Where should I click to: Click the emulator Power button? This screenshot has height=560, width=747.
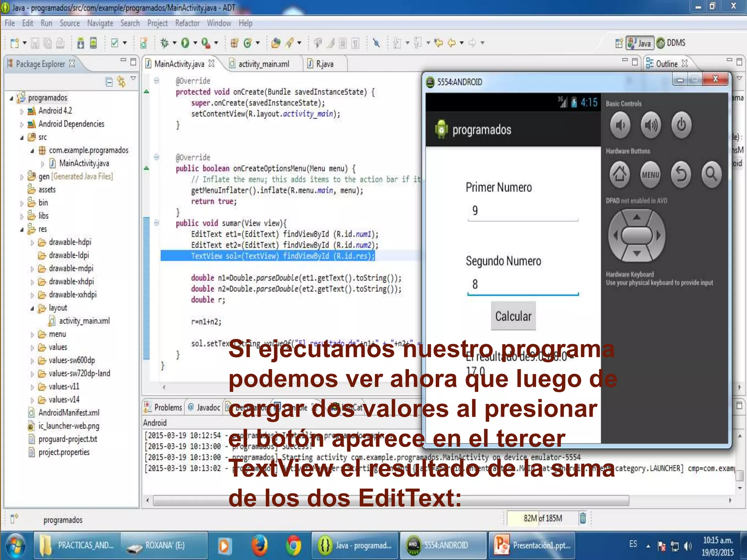(681, 125)
